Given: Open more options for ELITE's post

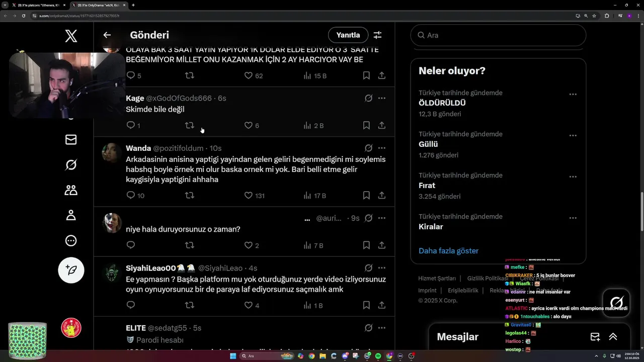Looking at the screenshot, I should coord(382,328).
